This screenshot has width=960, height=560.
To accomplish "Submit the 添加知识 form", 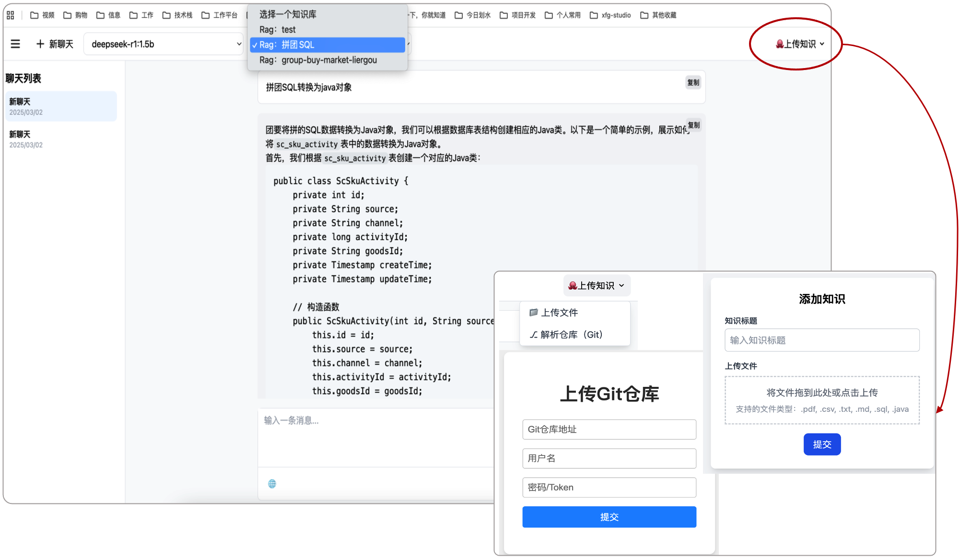I will pyautogui.click(x=822, y=444).
